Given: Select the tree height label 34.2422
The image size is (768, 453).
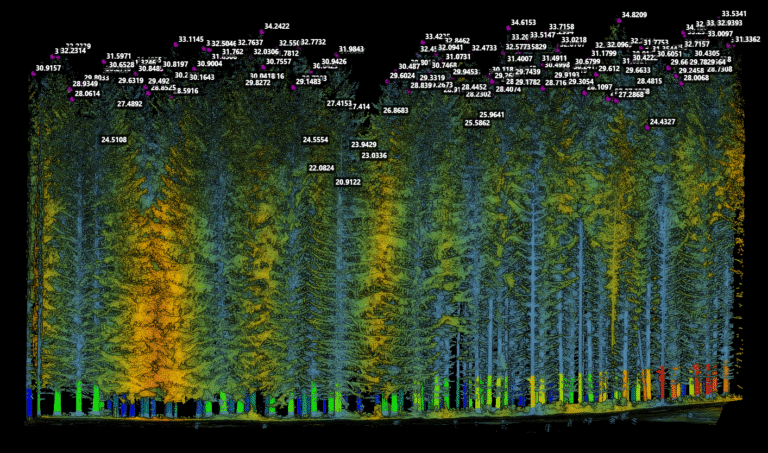Looking at the screenshot, I should (x=277, y=26).
